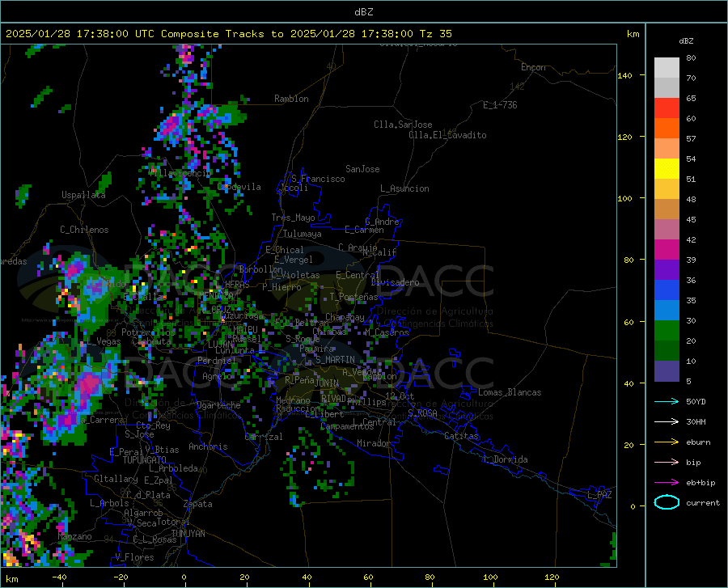This screenshot has height=588, width=728.
Task: Click the V_Flores place label
Action: tap(134, 557)
